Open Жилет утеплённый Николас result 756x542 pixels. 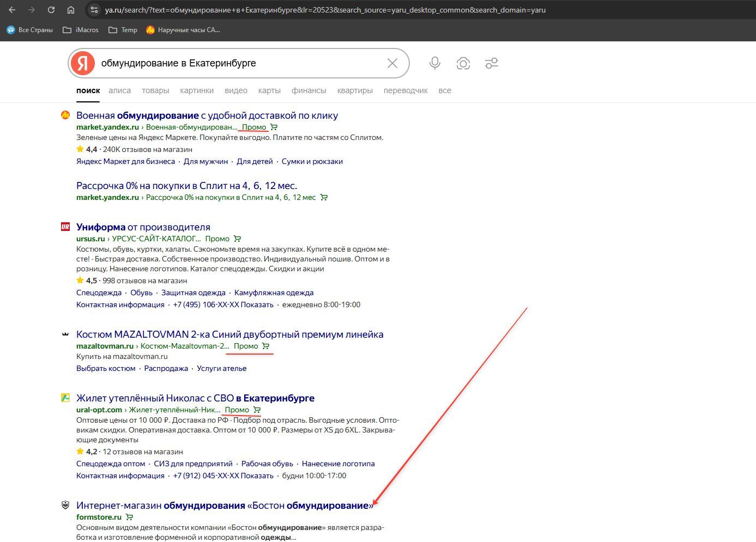pyautogui.click(x=195, y=398)
